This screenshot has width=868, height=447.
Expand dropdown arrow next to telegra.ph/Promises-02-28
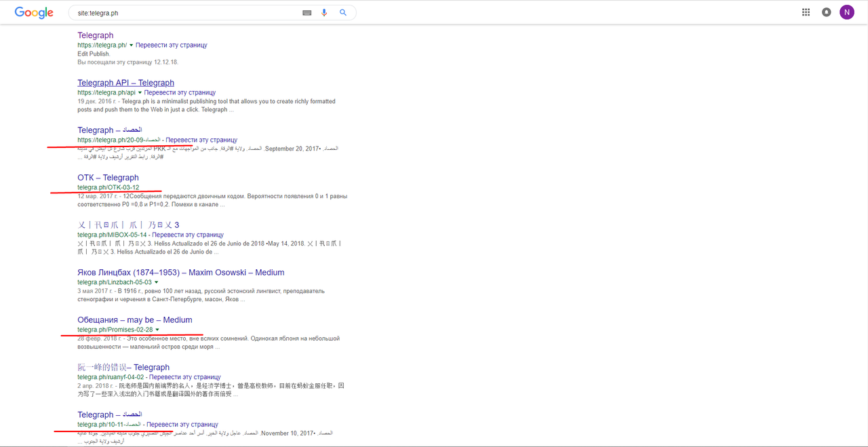tap(157, 330)
